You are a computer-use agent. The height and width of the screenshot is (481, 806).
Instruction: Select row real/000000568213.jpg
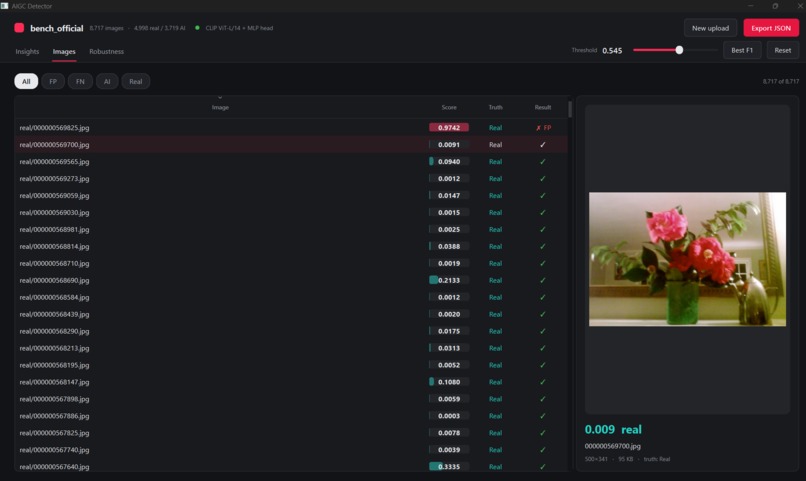291,348
